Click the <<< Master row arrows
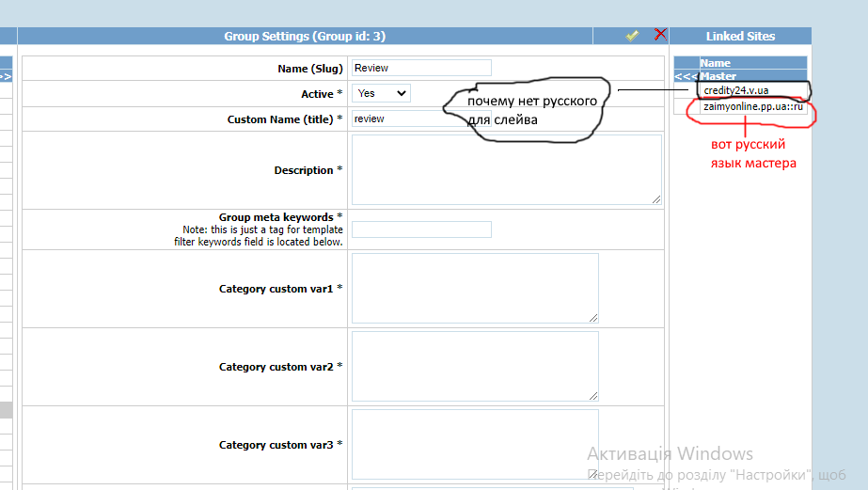This screenshot has width=868, height=490. click(x=687, y=76)
